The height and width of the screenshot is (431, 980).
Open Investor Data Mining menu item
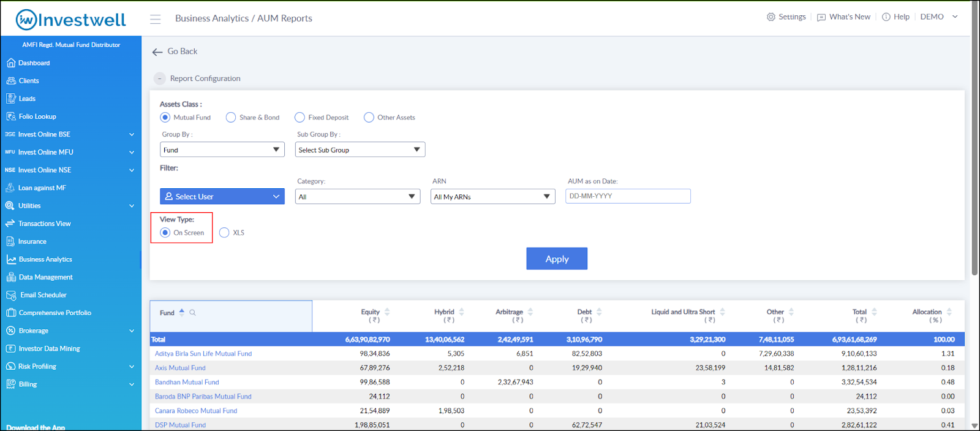50,348
